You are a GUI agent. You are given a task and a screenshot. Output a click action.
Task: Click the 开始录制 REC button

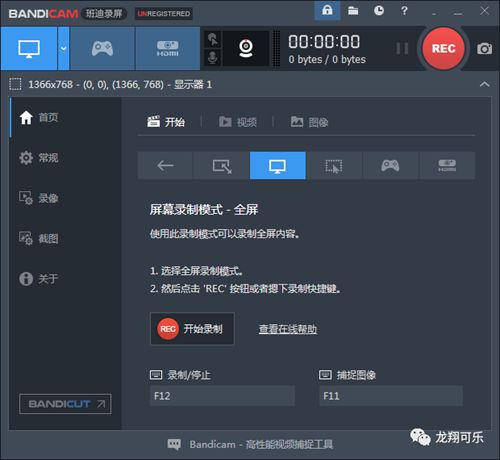click(x=192, y=329)
